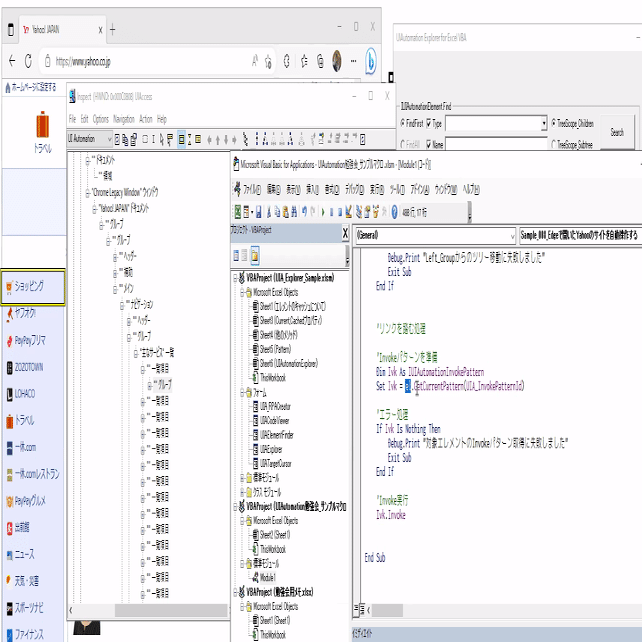This screenshot has width=642, height=642.
Task: Click Toggle Folders icon in Project pane
Action: 255,255
